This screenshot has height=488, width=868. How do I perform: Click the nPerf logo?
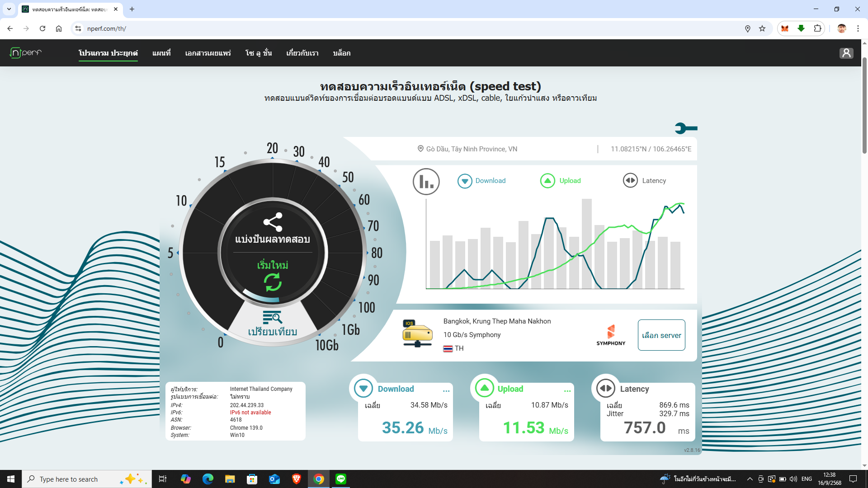(26, 53)
